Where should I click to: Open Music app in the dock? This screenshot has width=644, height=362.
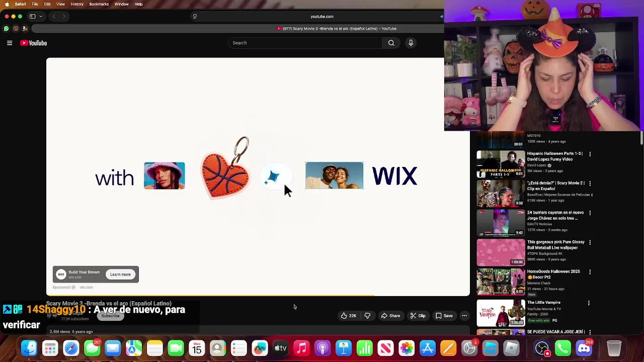coord(301,348)
